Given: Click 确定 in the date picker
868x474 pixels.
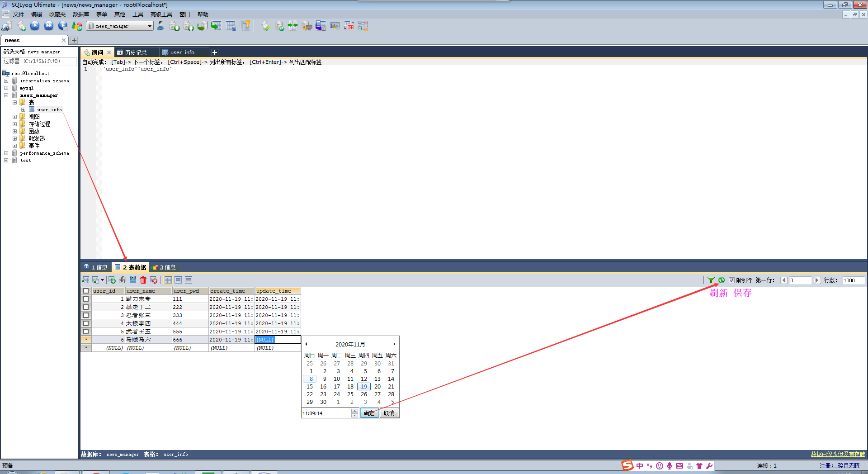Looking at the screenshot, I should (x=369, y=413).
